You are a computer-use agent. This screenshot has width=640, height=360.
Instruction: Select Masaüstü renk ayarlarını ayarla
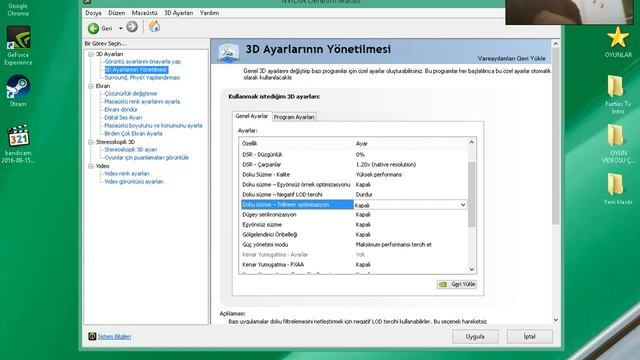142,102
